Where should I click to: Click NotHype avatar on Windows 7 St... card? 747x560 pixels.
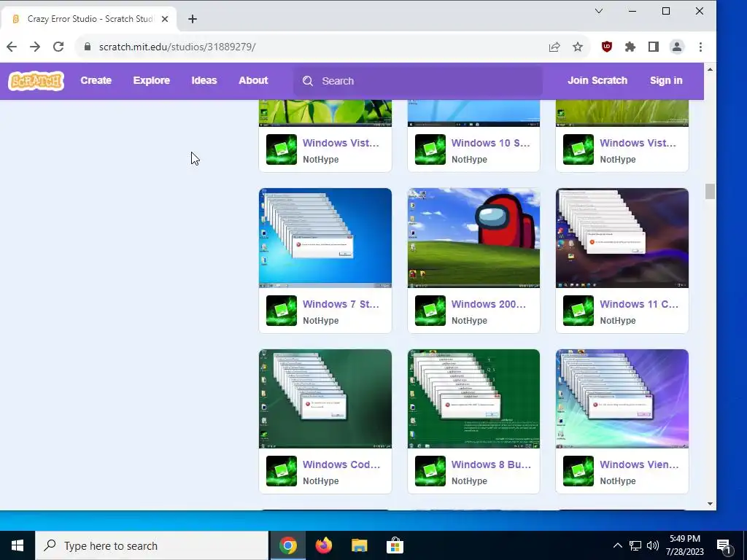pyautogui.click(x=281, y=311)
